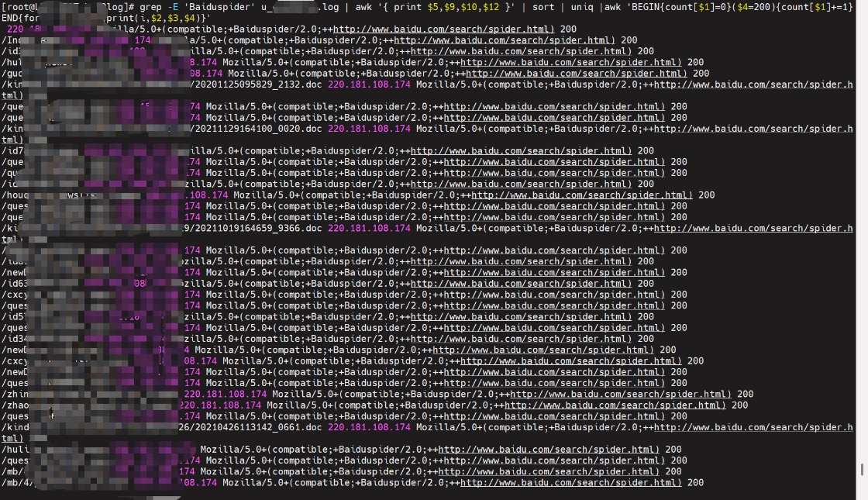Open the spider.html link on the /id5 row

pyautogui.click(x=521, y=317)
